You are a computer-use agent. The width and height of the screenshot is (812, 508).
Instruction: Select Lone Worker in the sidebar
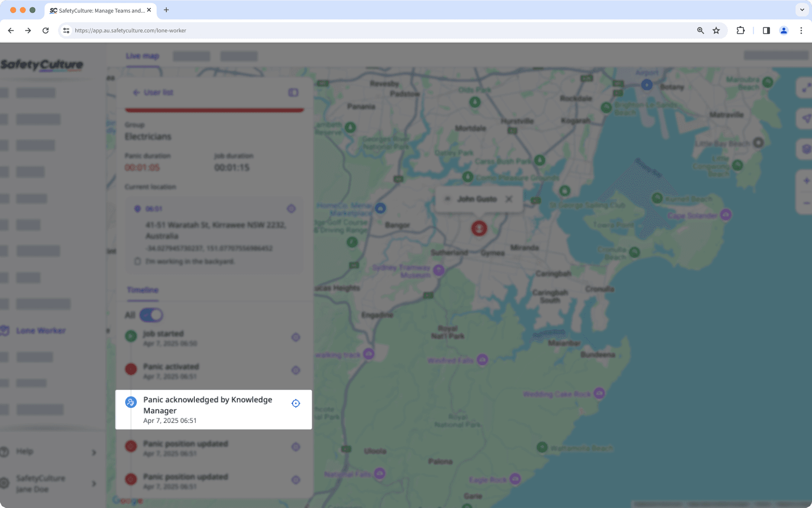tap(41, 331)
